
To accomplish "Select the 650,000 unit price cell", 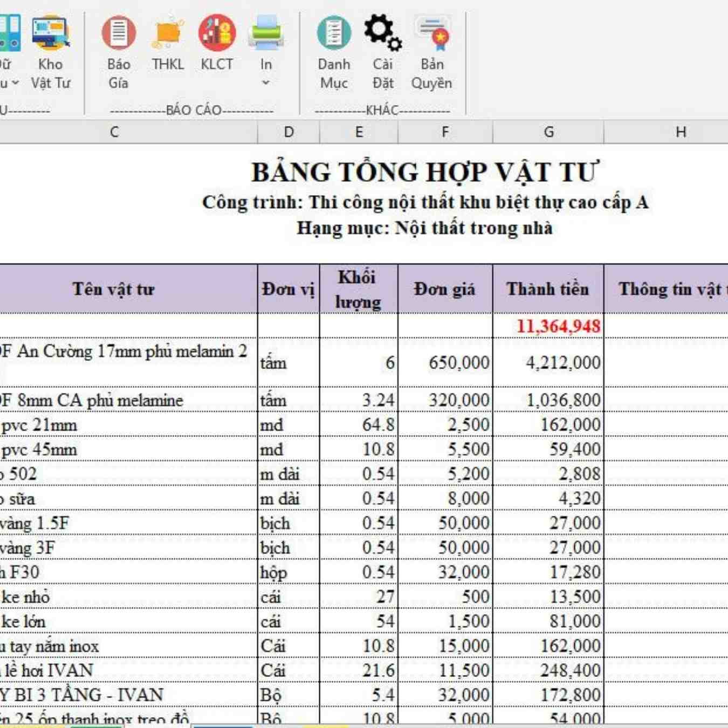I will tap(445, 362).
